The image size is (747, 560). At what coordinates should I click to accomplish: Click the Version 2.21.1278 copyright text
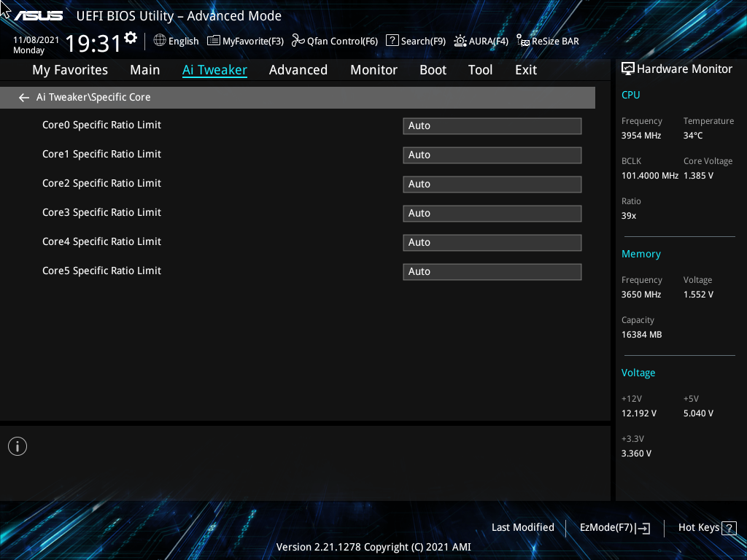(x=373, y=547)
